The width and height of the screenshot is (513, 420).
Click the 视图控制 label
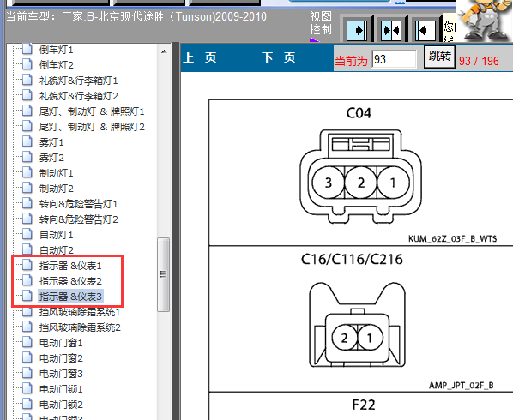pyautogui.click(x=321, y=23)
